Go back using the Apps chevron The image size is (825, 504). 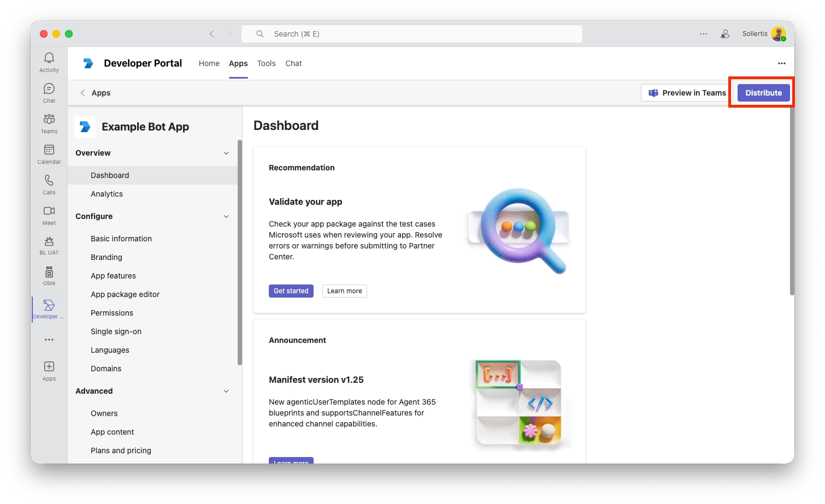pos(82,93)
